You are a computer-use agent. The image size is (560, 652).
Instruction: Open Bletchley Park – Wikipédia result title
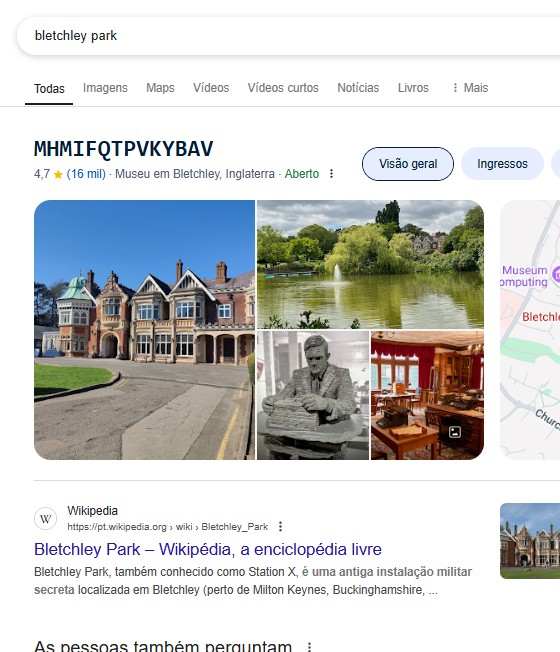point(208,549)
